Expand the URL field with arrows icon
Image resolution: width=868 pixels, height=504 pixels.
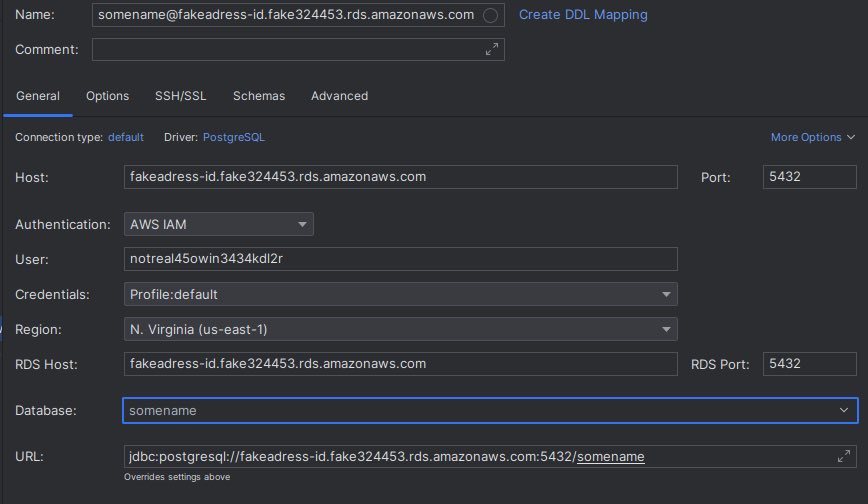[844, 456]
